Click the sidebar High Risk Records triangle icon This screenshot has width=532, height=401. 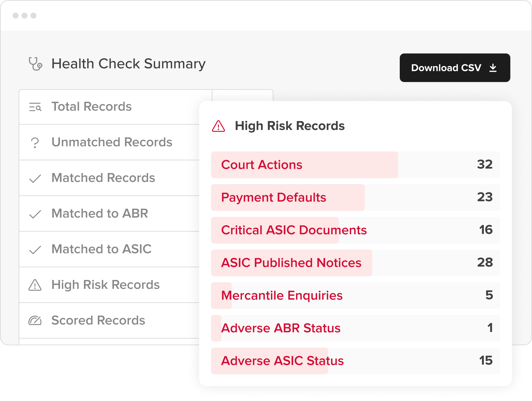(35, 285)
